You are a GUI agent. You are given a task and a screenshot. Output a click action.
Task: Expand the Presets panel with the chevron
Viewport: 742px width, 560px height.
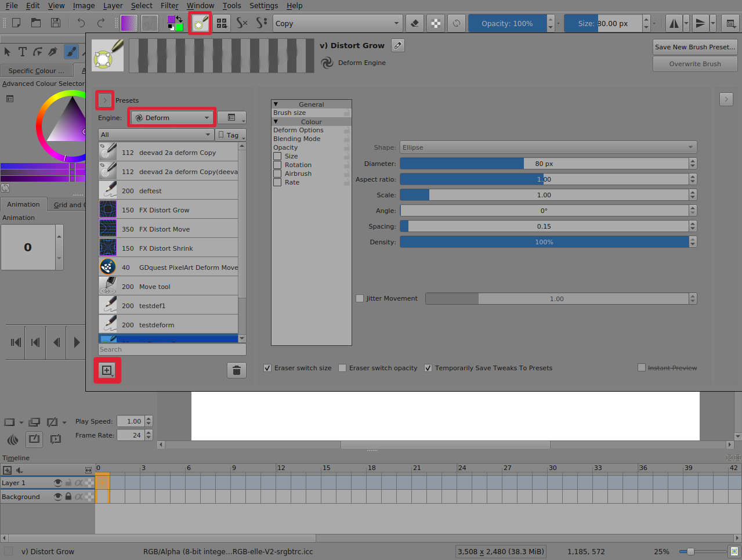104,100
